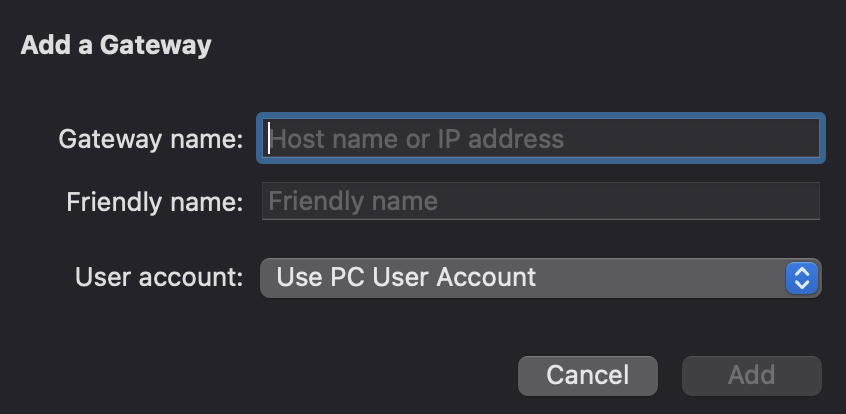This screenshot has width=846, height=414.
Task: Focus the Gateway name input field
Action: tap(541, 138)
